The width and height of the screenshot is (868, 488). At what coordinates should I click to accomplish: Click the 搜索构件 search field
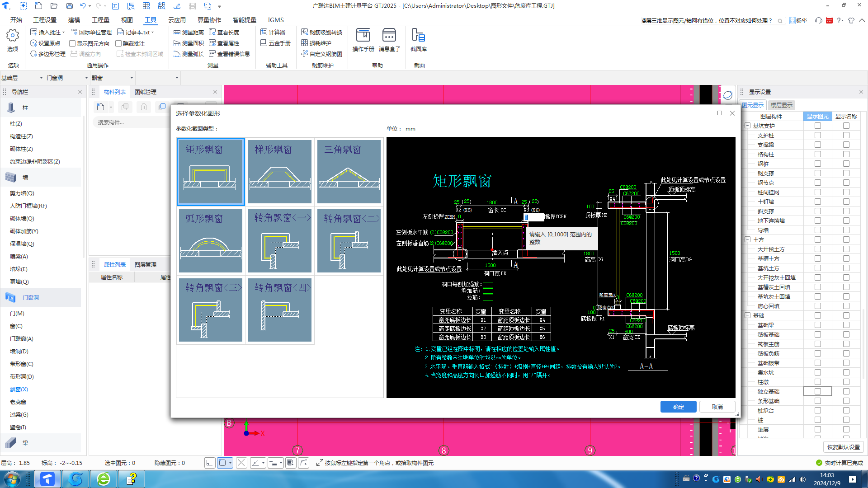click(131, 122)
